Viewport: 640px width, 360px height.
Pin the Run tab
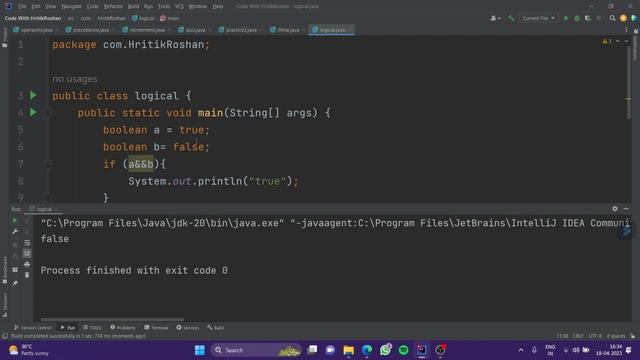pos(15,283)
